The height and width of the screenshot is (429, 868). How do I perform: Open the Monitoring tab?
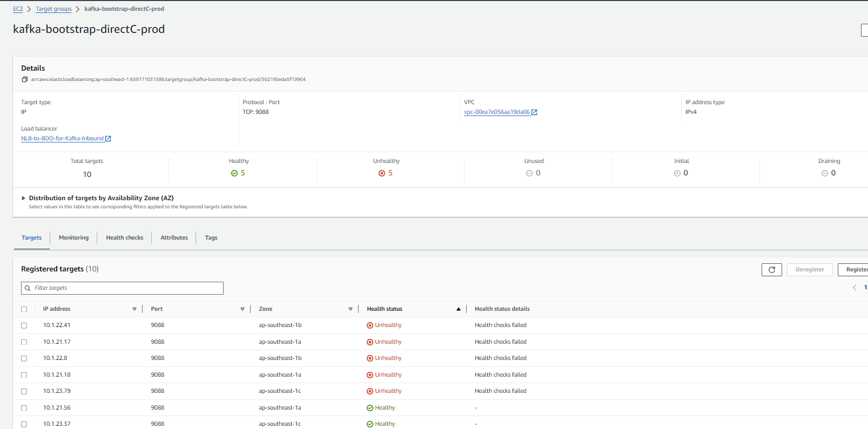(73, 238)
